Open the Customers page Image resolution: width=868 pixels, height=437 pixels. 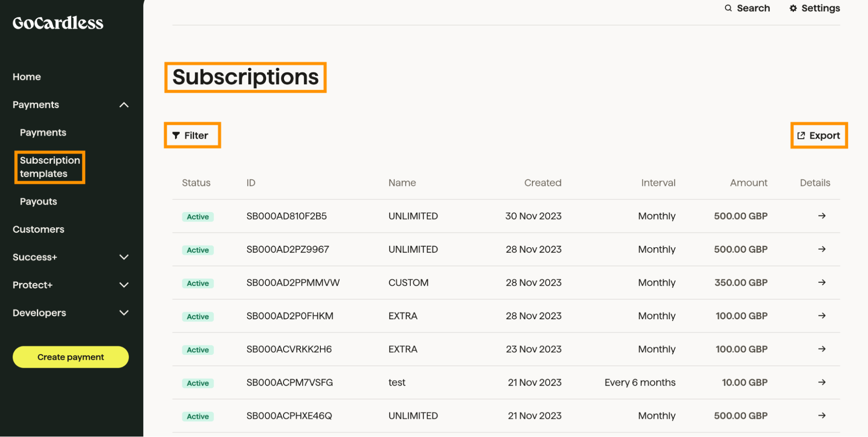(38, 229)
